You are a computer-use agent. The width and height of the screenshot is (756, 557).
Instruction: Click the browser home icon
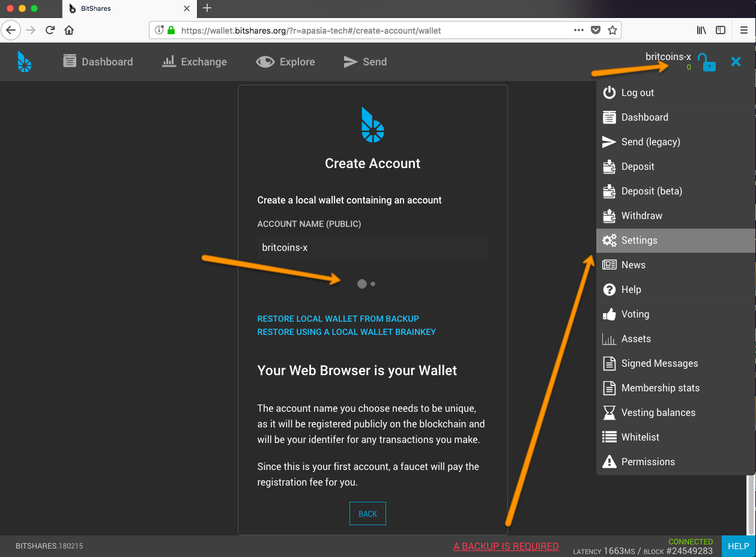tap(69, 30)
